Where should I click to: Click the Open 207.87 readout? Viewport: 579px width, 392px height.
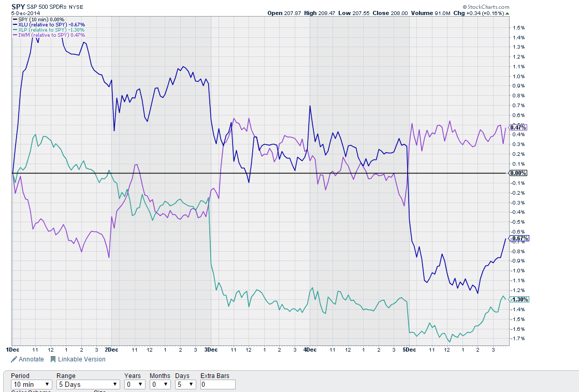coord(284,13)
